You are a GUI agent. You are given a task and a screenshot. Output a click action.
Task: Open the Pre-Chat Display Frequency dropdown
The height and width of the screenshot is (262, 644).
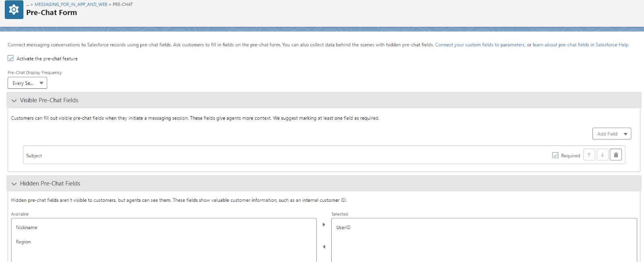click(x=27, y=83)
